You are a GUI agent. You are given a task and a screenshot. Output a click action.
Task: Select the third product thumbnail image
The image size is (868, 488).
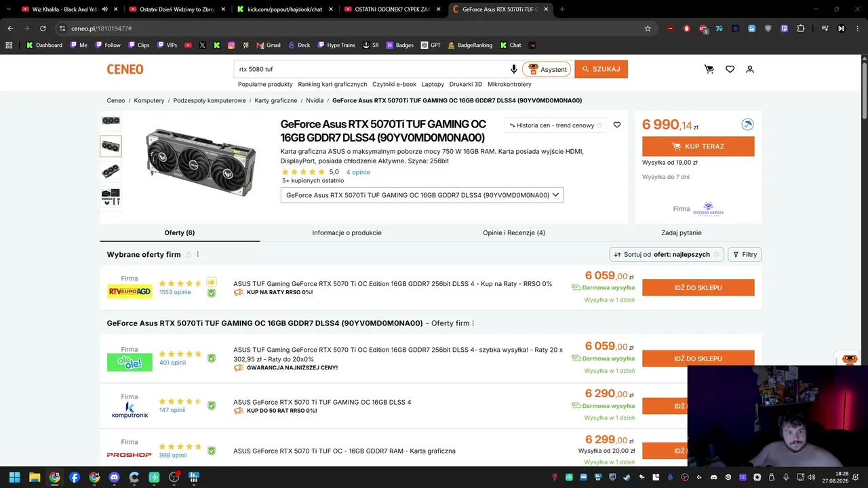point(111,172)
